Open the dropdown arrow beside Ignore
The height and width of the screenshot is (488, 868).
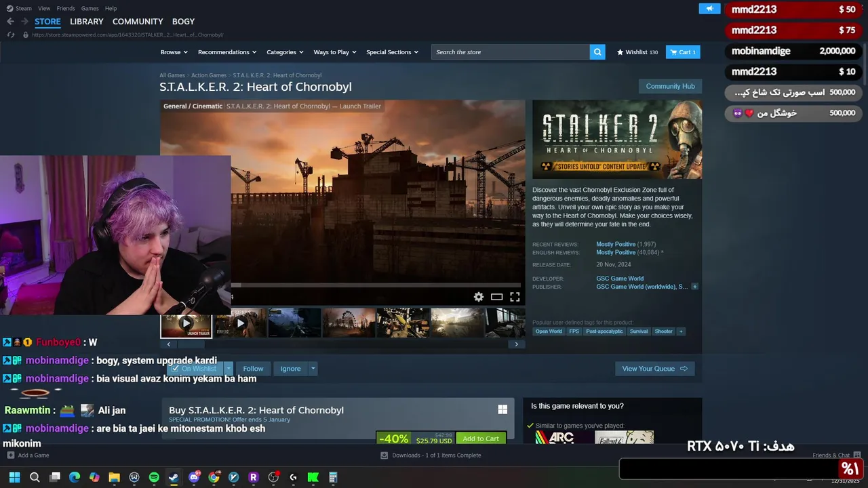[x=313, y=369]
